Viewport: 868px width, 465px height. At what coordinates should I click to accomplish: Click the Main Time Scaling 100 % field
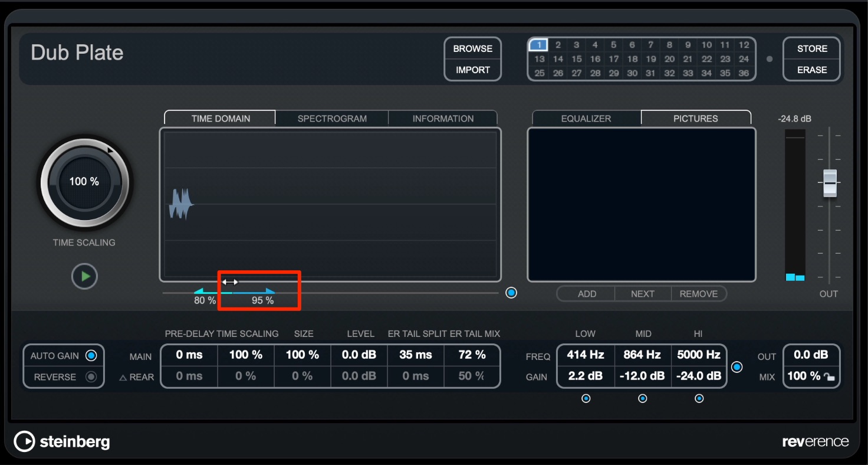tap(246, 355)
